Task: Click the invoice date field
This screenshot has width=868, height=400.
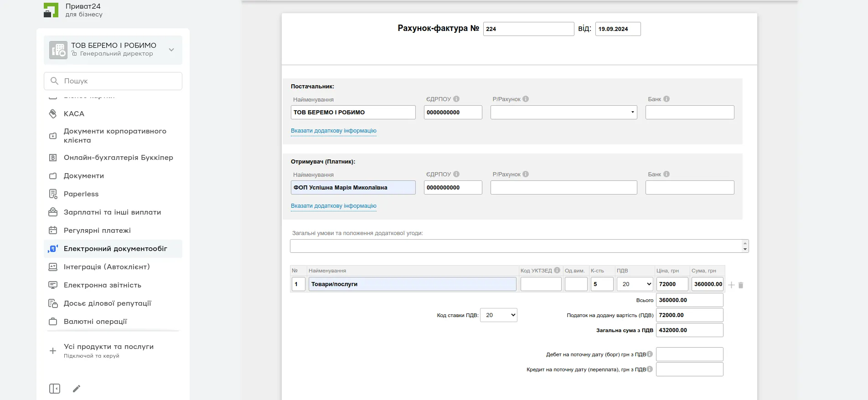Action: click(618, 29)
